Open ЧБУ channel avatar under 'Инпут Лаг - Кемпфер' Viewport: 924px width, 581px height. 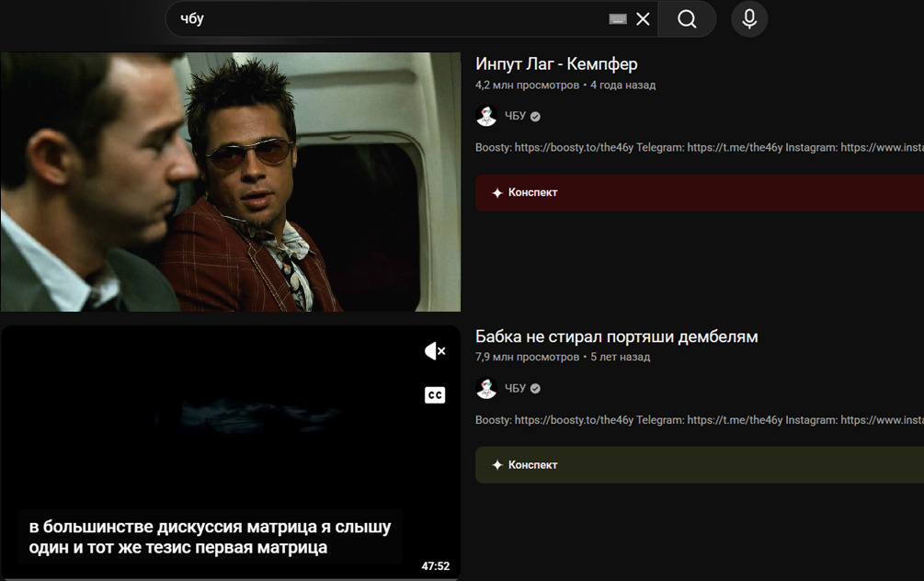[x=486, y=116]
